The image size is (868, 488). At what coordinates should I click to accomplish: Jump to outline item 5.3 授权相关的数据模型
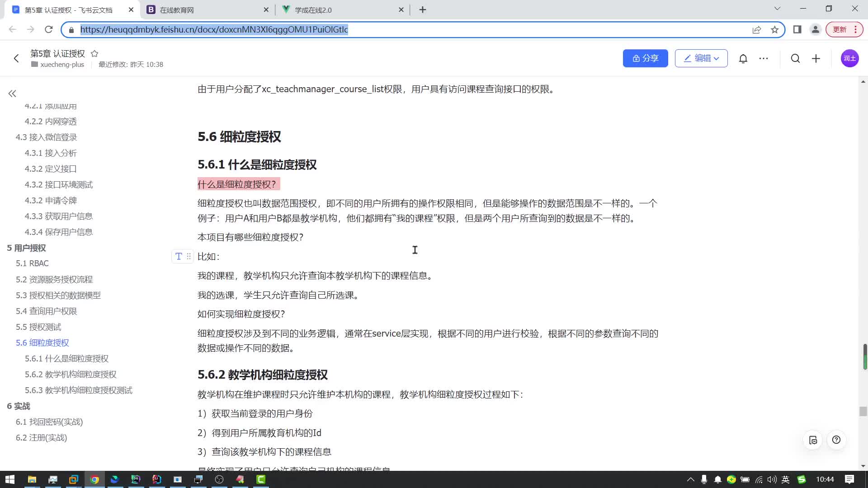pos(58,296)
